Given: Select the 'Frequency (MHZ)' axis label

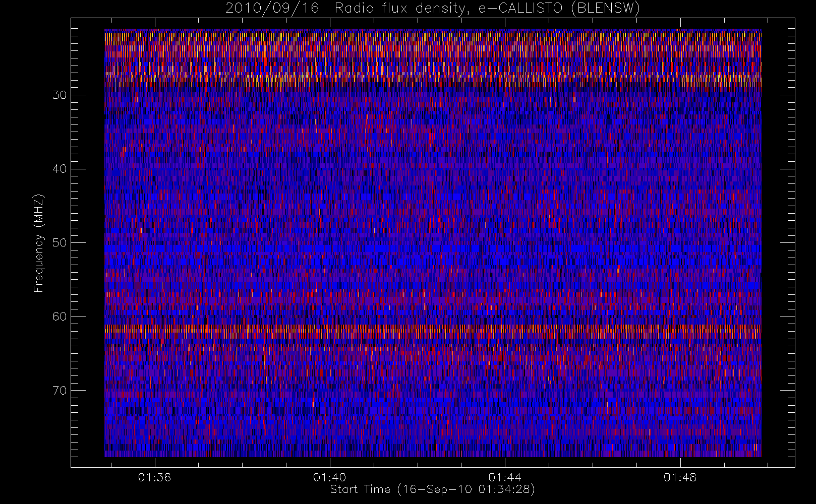Looking at the screenshot, I should pos(39,243).
